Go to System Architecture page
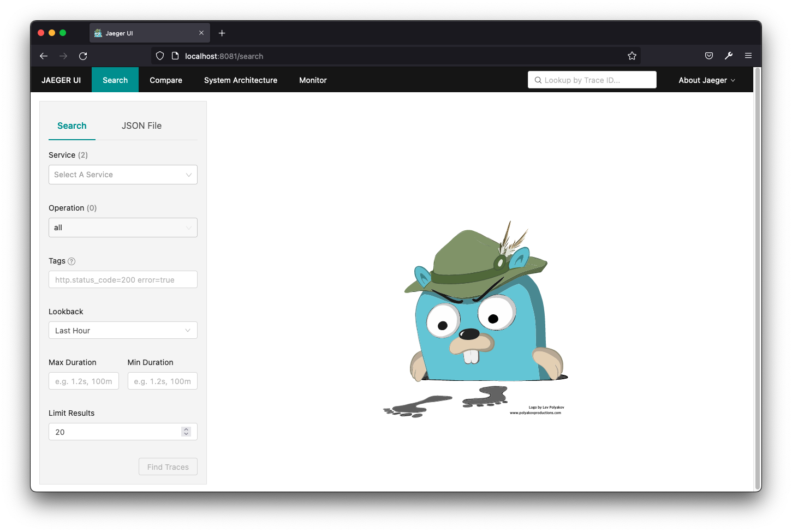This screenshot has width=792, height=532. click(x=241, y=80)
